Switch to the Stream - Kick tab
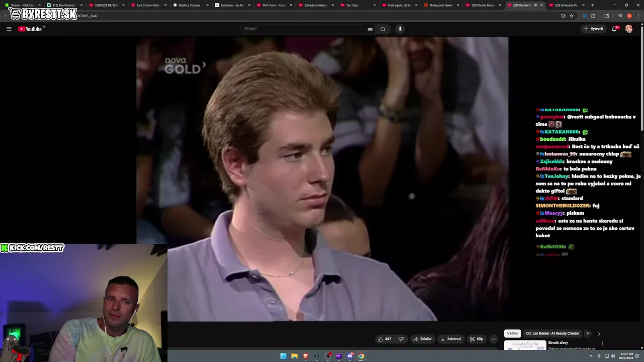 (23, 5)
